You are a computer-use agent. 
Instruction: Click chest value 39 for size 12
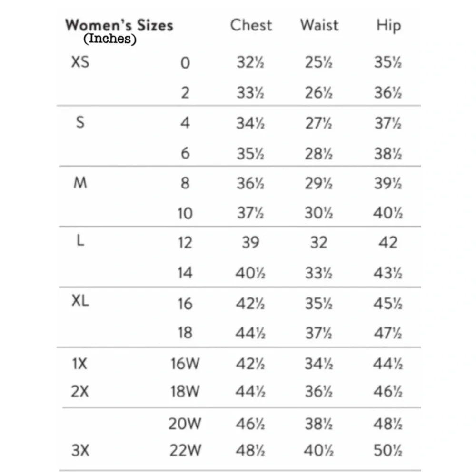click(250, 243)
